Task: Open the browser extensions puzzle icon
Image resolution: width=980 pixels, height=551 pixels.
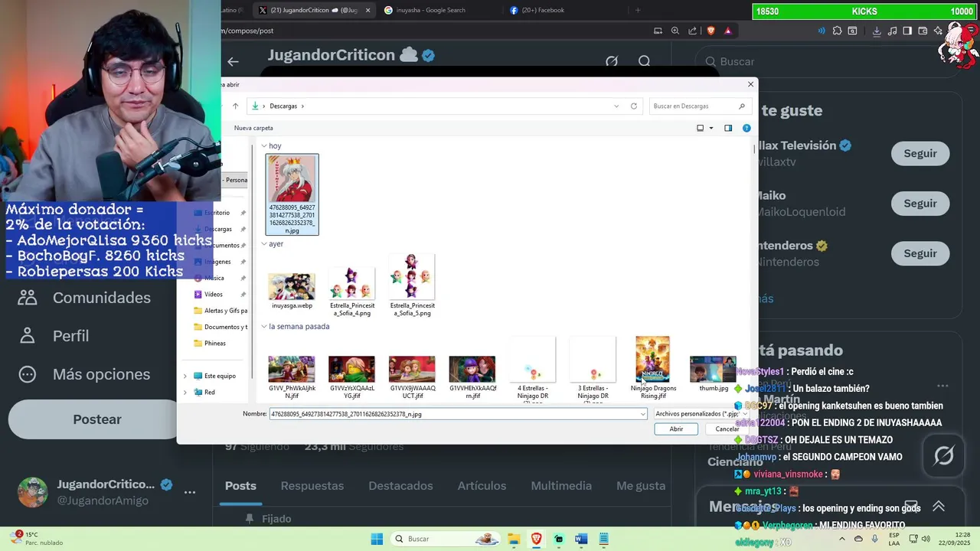Action: [837, 31]
